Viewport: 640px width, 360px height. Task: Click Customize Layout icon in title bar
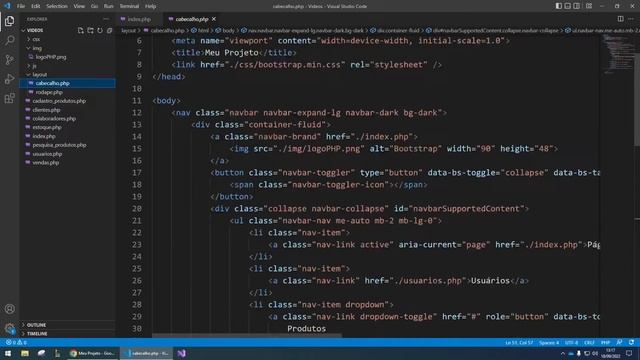click(x=589, y=6)
